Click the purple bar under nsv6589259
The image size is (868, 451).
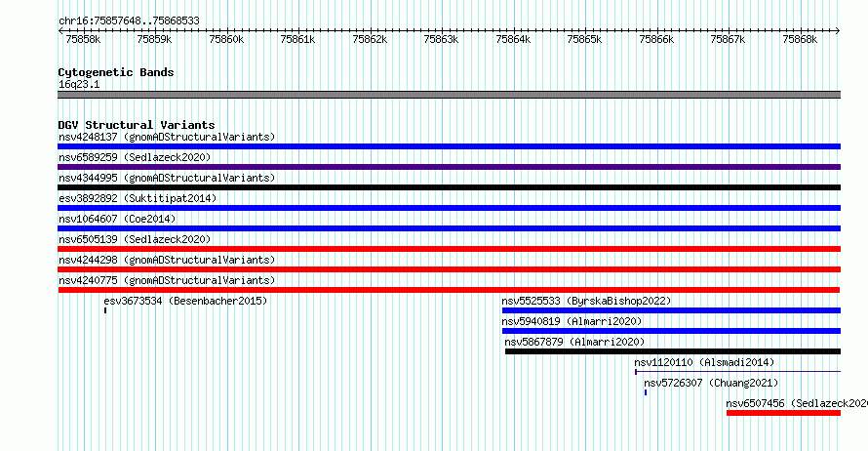tap(449, 167)
